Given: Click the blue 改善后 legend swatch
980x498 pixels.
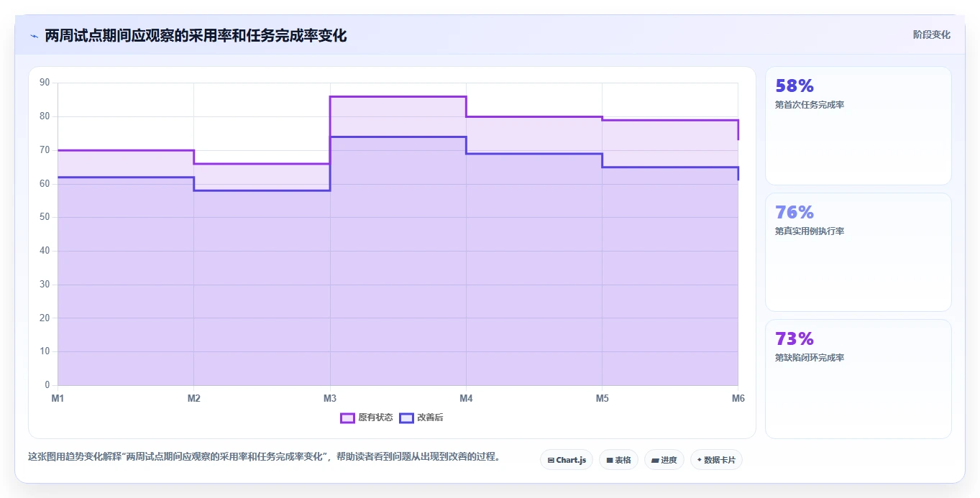Looking at the screenshot, I should tap(406, 418).
